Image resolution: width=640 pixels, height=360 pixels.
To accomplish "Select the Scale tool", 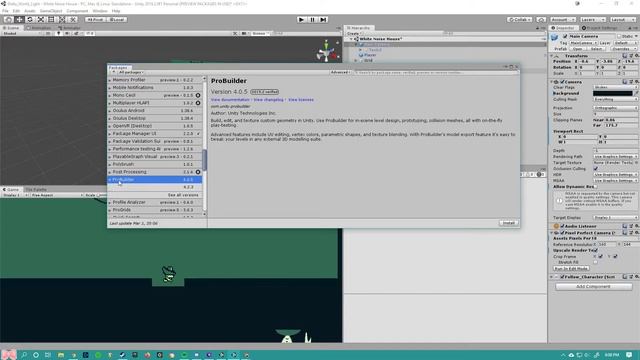I will click(x=40, y=19).
